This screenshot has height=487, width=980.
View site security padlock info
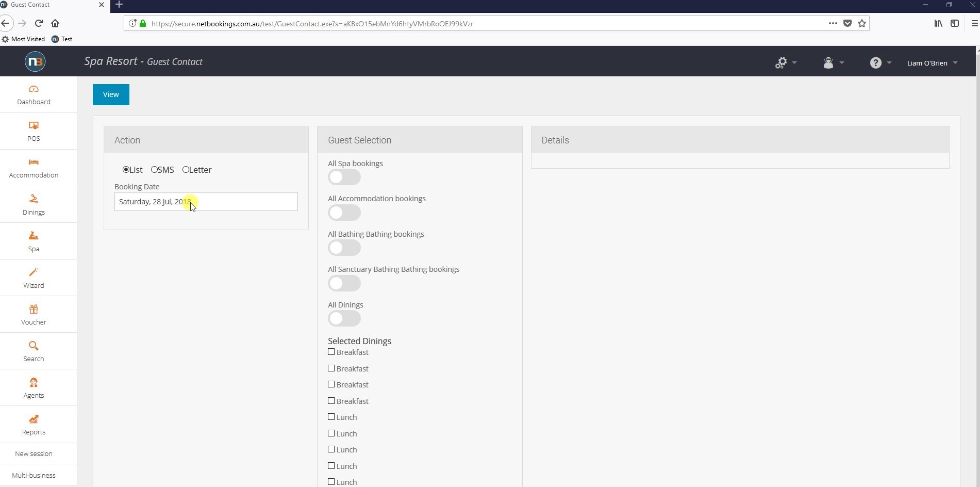[x=143, y=23]
